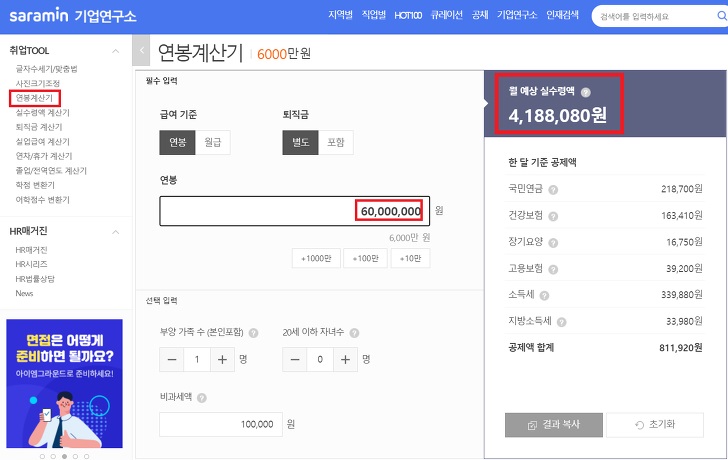Image resolution: width=728 pixels, height=460 pixels.
Task: Open 실수령액 계산기 sidebar link
Action: tap(42, 112)
